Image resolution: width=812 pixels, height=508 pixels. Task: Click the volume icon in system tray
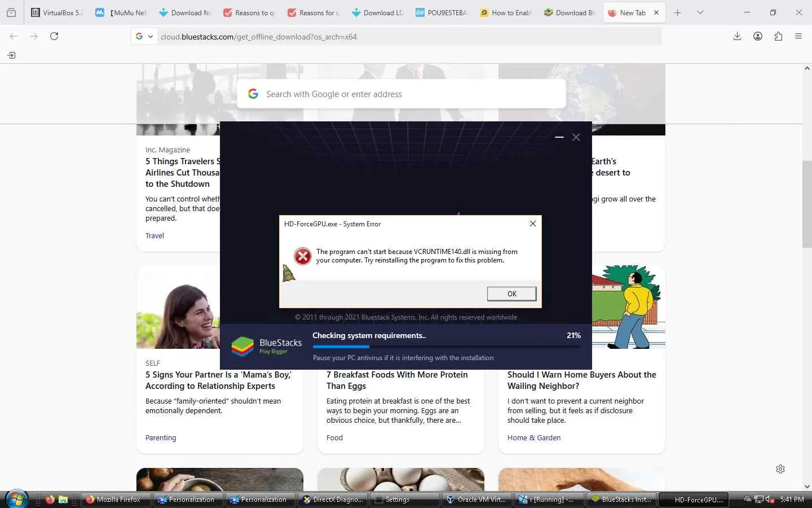pyautogui.click(x=770, y=500)
